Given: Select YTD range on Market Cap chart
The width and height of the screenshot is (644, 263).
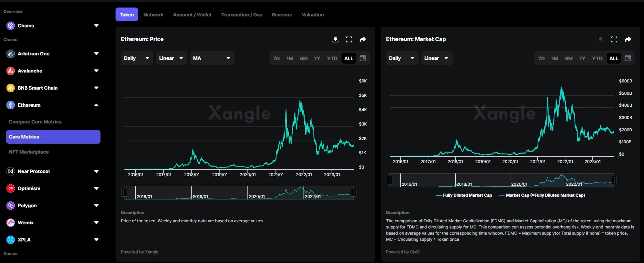Looking at the screenshot, I should coord(597,58).
